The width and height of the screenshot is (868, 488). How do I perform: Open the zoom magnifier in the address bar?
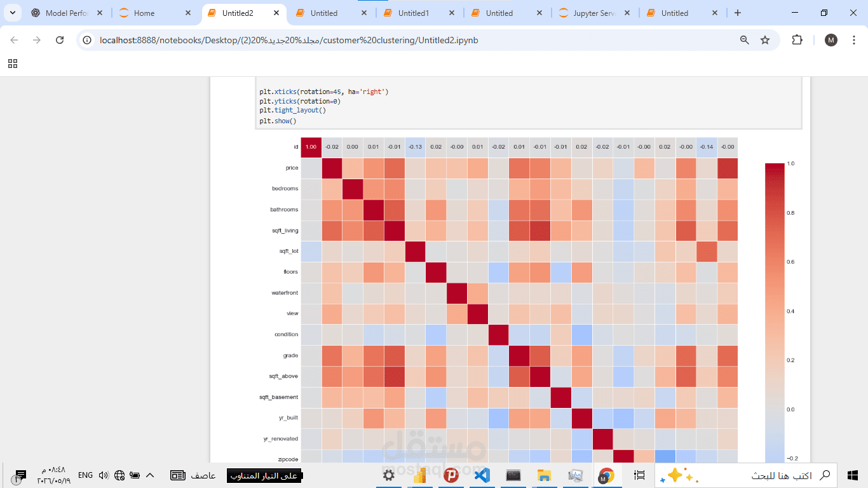[x=745, y=40]
